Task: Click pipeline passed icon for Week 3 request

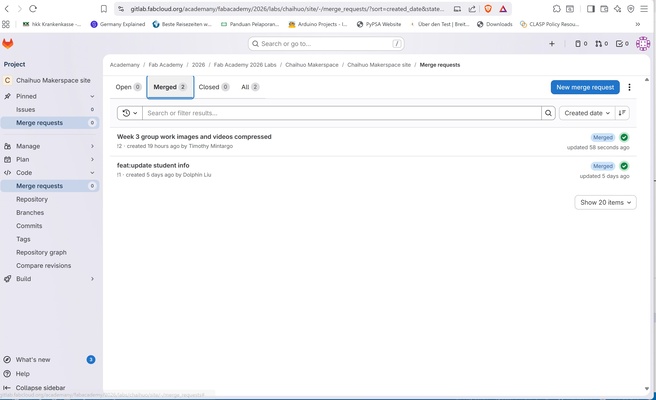Action: point(624,137)
